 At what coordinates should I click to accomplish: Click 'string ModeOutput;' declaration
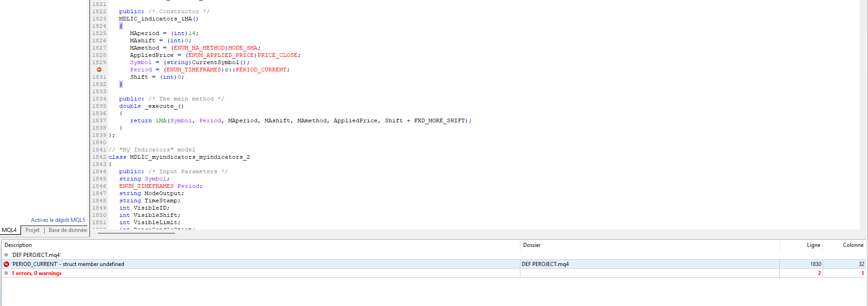151,193
